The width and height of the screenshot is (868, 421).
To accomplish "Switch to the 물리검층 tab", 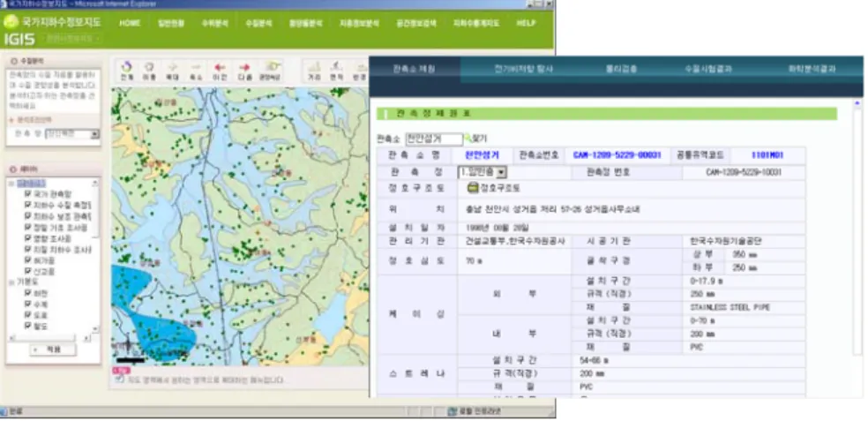I will coord(621,69).
